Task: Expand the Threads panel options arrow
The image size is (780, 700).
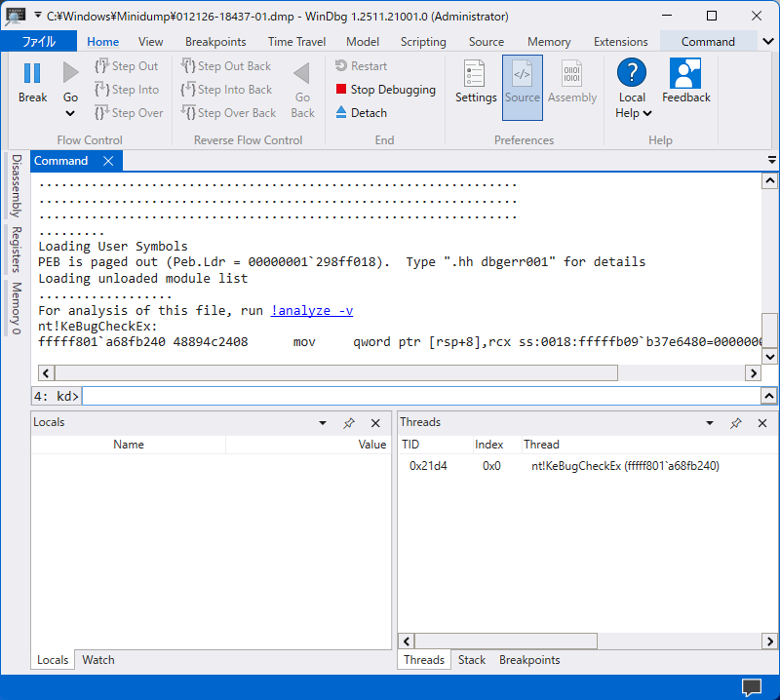Action: pyautogui.click(x=710, y=423)
